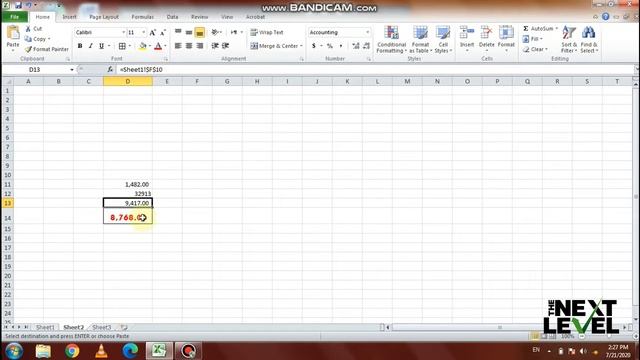Click the Delete cells icon
640x360 pixels.
coord(486,33)
